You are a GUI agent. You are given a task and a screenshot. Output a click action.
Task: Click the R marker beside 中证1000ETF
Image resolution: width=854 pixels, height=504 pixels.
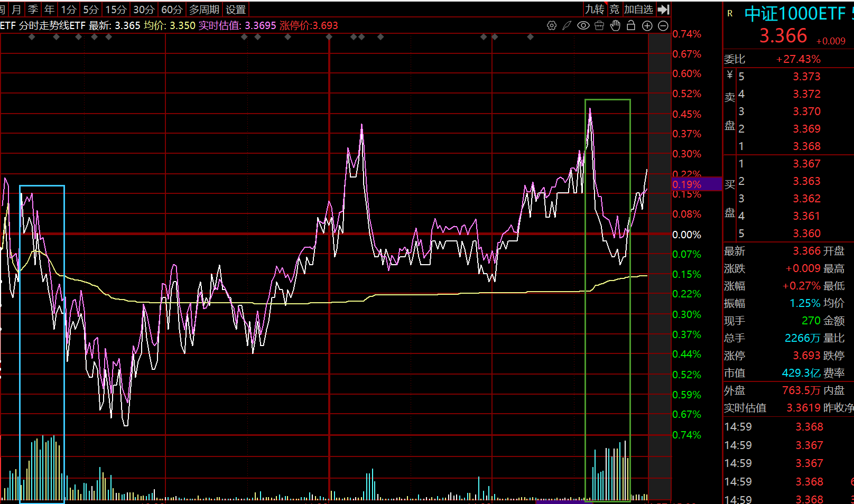(730, 14)
